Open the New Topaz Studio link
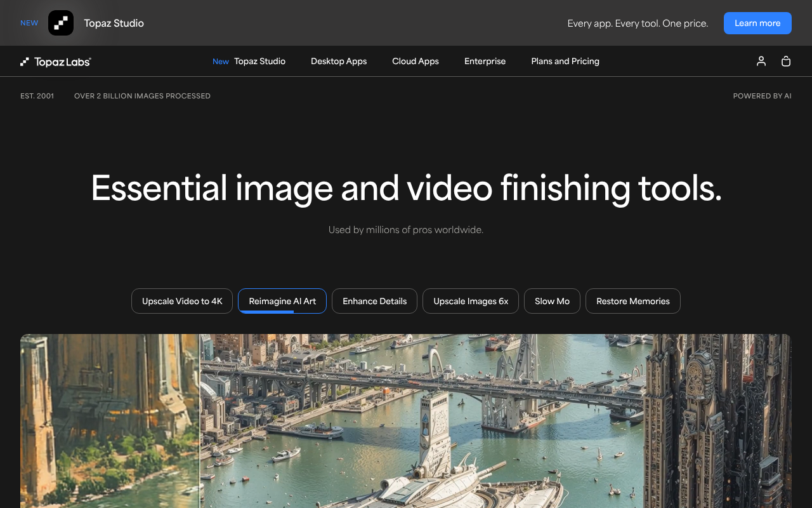The width and height of the screenshot is (812, 508). tap(249, 61)
